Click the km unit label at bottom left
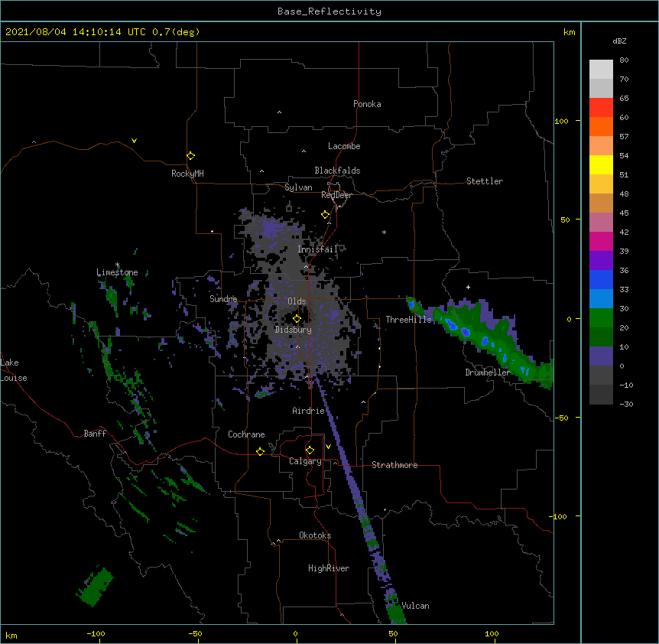 pyautogui.click(x=11, y=635)
